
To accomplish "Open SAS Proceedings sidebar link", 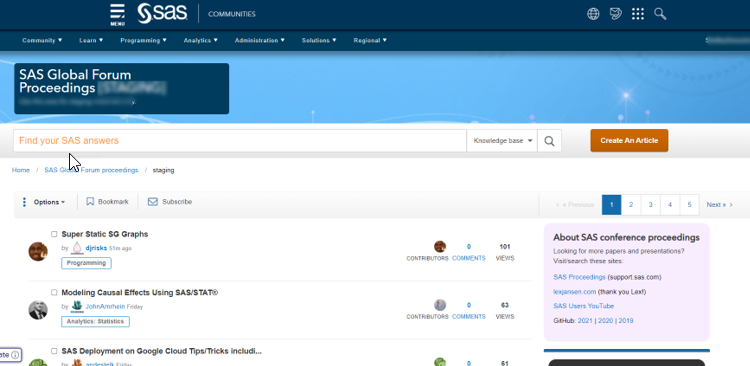I will click(x=579, y=277).
